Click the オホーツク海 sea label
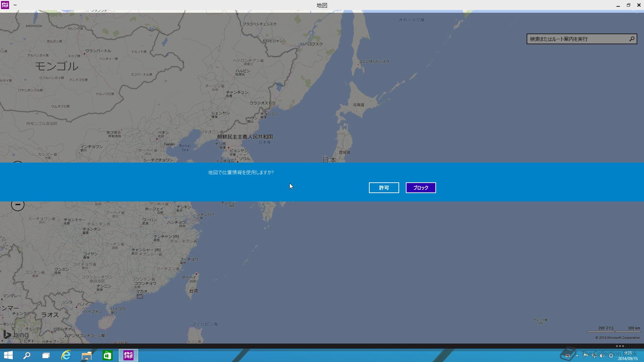 click(x=411, y=20)
